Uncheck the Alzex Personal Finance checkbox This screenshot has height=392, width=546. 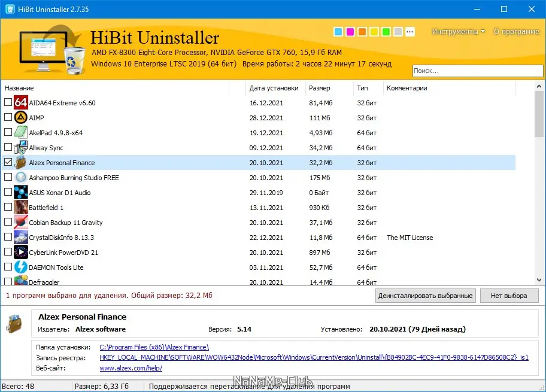[x=8, y=162]
